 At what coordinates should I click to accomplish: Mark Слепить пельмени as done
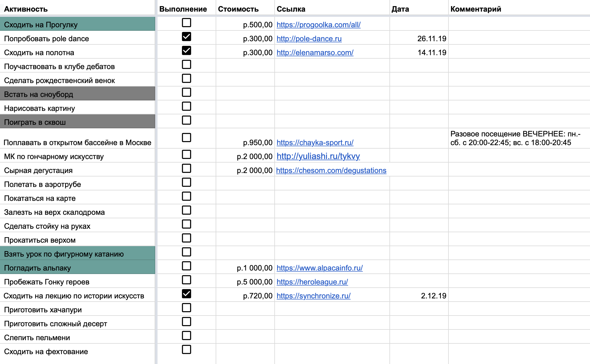[x=186, y=336]
